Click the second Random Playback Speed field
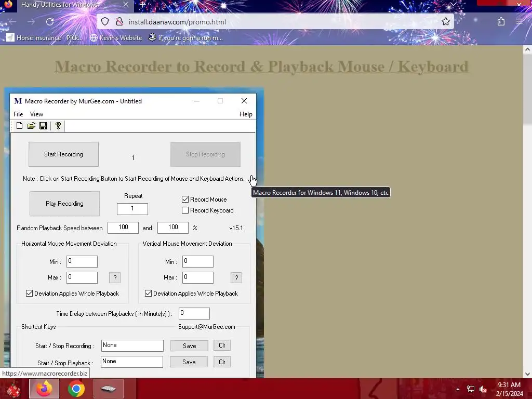532x399 pixels. 173,228
